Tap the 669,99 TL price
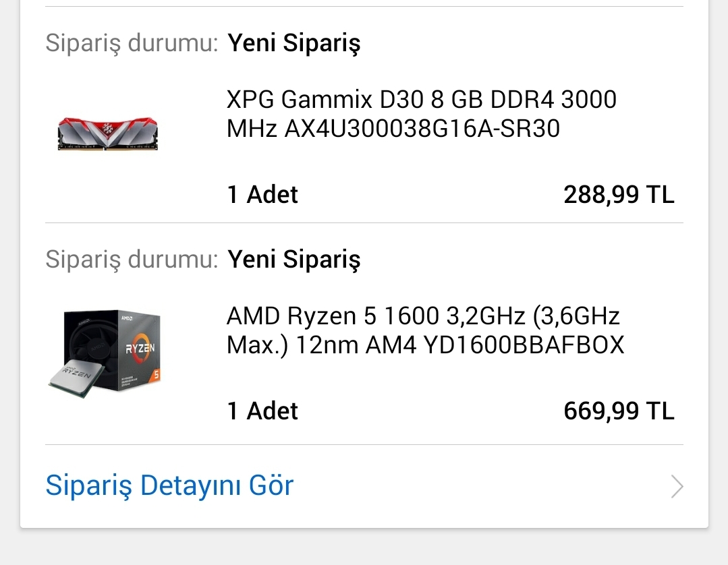The image size is (728, 565). [619, 411]
